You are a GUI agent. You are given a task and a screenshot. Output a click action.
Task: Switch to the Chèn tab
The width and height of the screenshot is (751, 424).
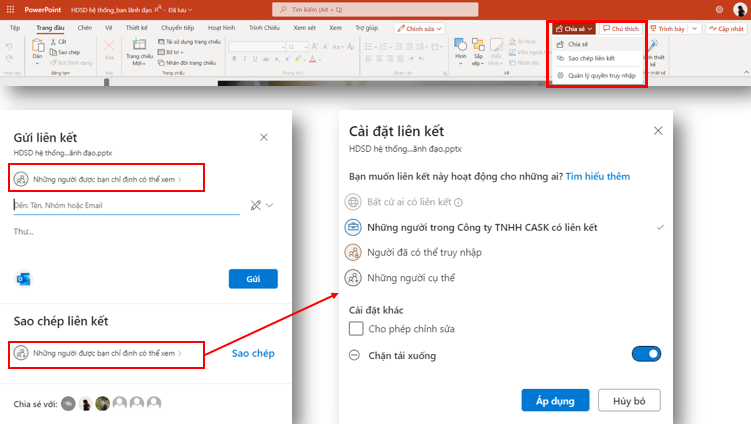[85, 28]
